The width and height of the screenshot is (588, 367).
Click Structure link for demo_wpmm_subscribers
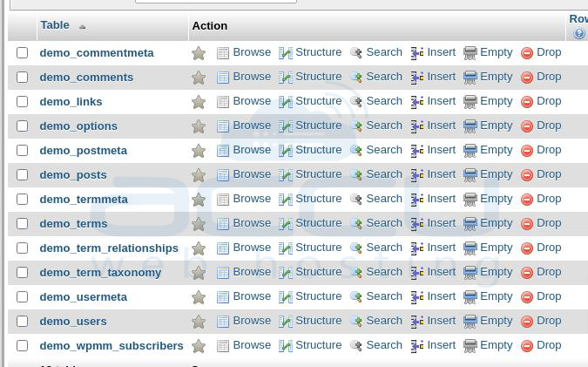click(x=318, y=345)
